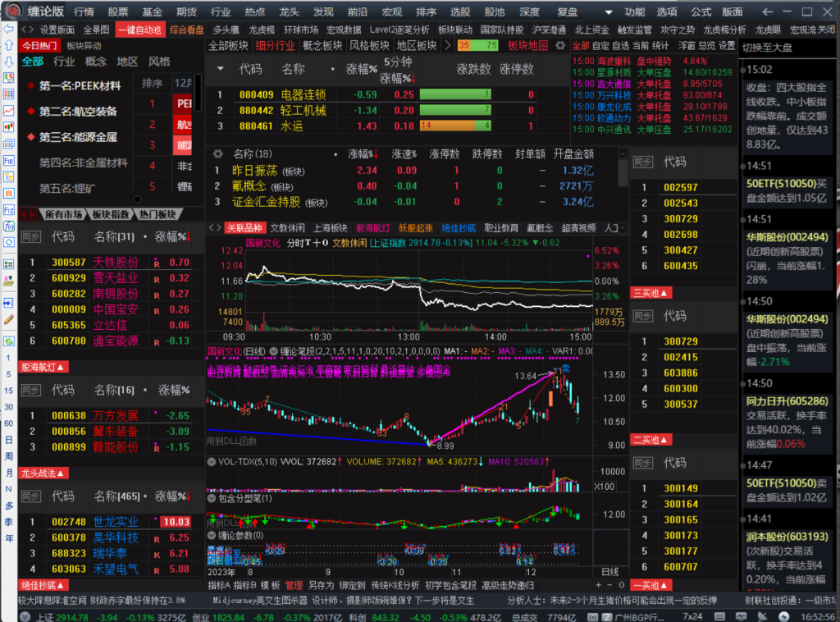
Task: Expand the 绝佳抄底 panel header
Action: pyautogui.click(x=44, y=585)
